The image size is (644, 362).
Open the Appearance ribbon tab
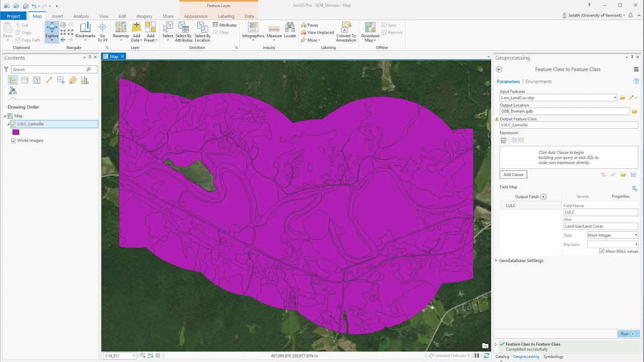(x=196, y=16)
